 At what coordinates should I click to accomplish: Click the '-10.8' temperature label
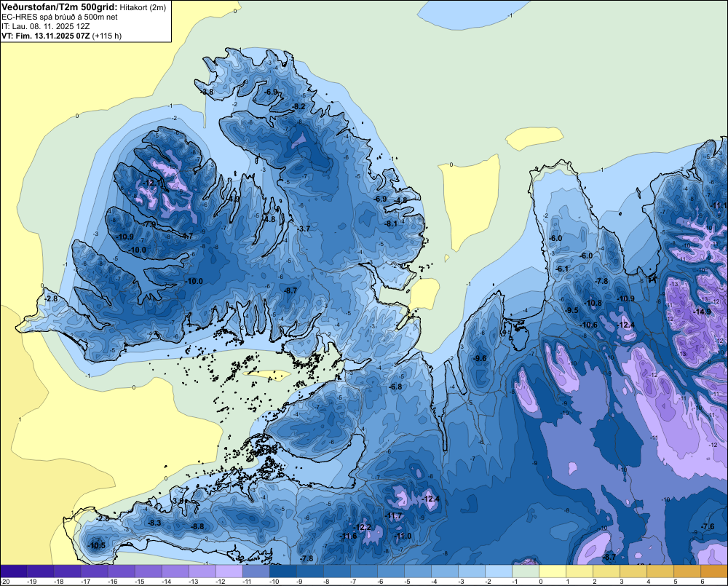(x=593, y=304)
